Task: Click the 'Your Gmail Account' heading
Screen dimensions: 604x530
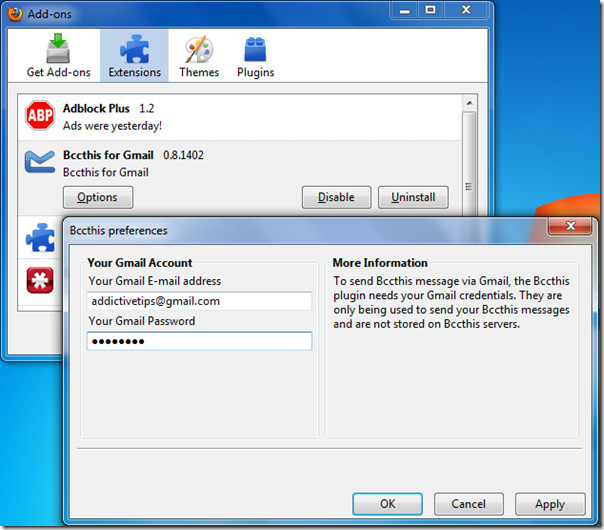Action: pyautogui.click(x=139, y=263)
